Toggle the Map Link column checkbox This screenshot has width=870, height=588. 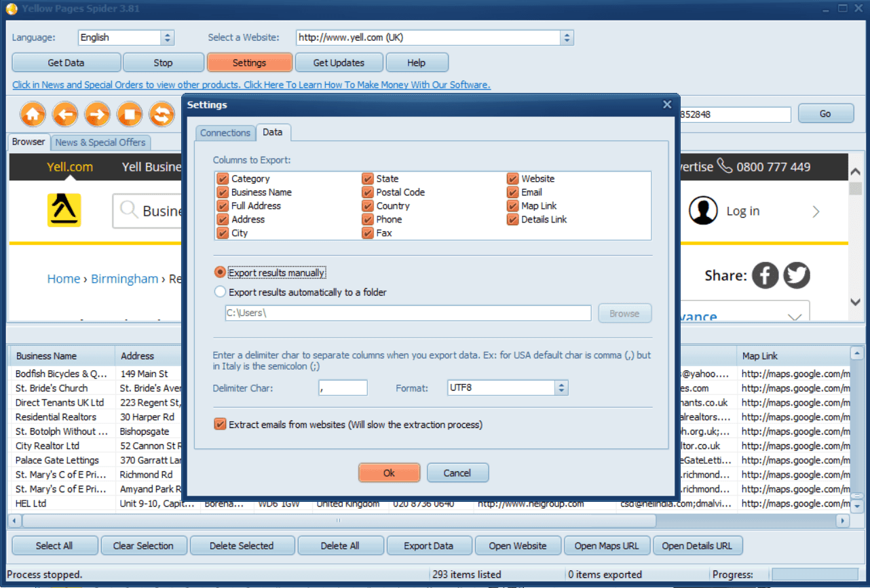click(x=512, y=206)
